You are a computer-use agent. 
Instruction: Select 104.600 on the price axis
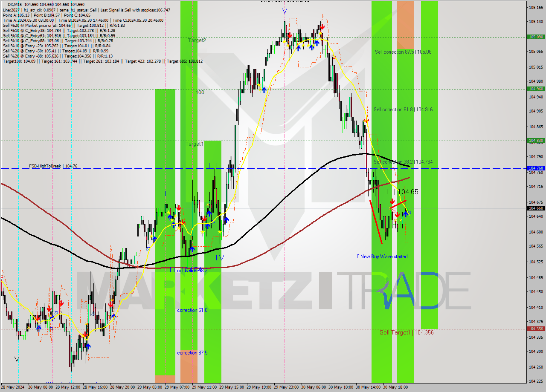[x=536, y=232]
